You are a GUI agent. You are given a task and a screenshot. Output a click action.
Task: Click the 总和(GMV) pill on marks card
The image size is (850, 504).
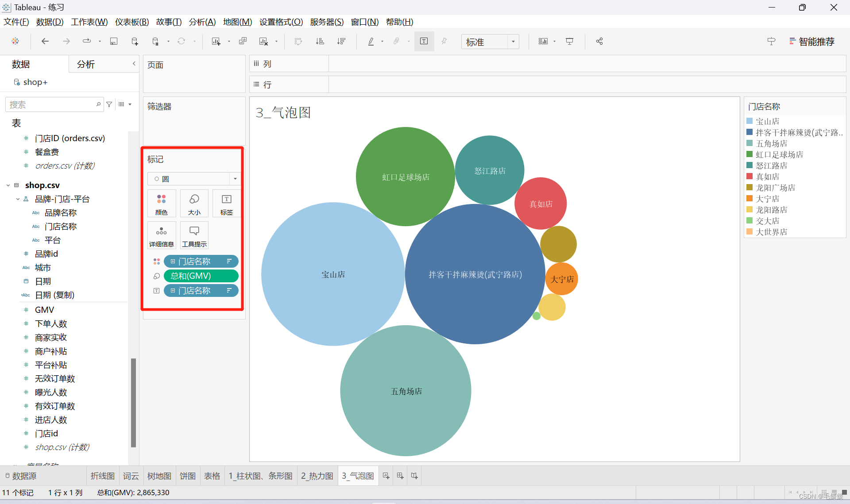coord(201,276)
